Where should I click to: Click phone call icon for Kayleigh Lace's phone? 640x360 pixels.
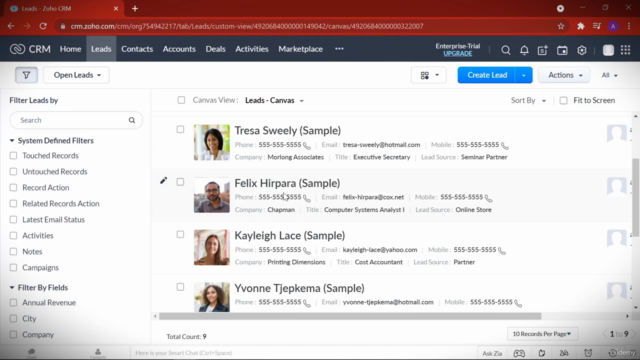[x=307, y=250]
